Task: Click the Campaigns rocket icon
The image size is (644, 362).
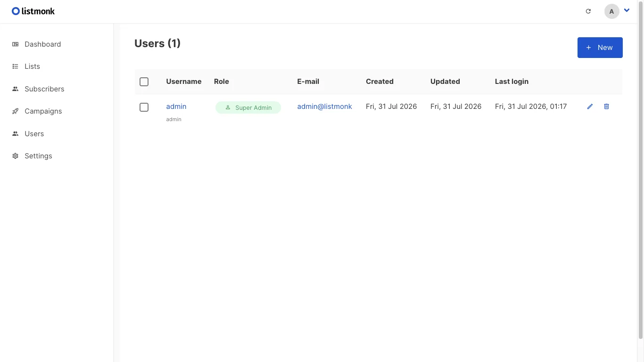Action: [15, 111]
